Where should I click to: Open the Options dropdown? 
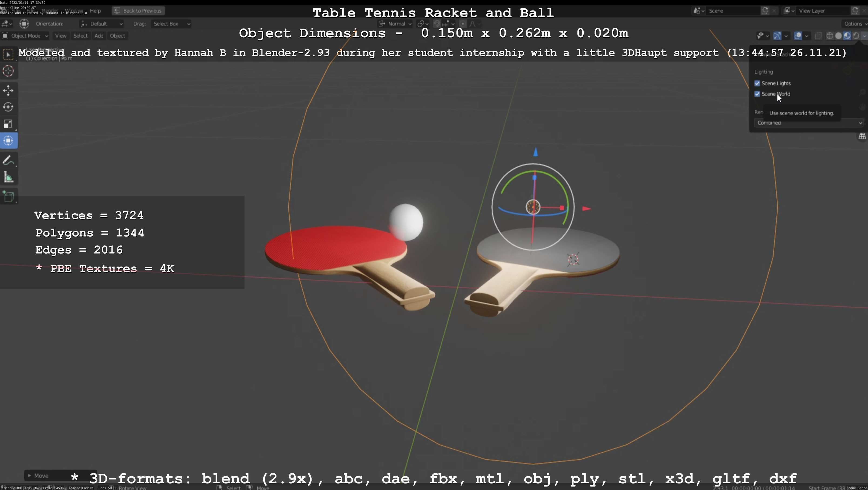pyautogui.click(x=855, y=23)
